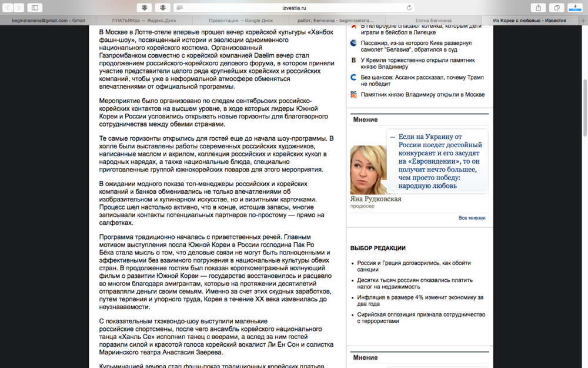Open the Мнение section heading

[365, 120]
